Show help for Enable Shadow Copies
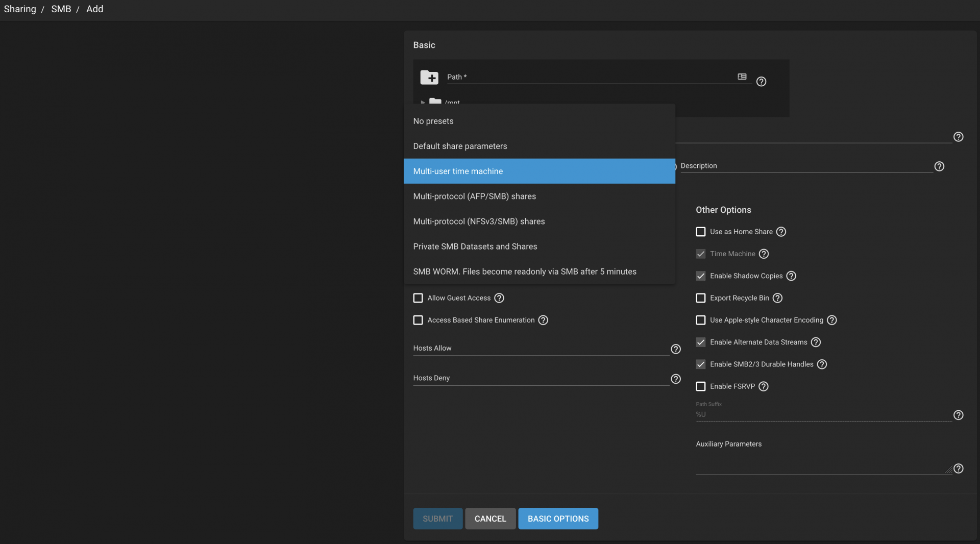980x544 pixels. (x=791, y=276)
